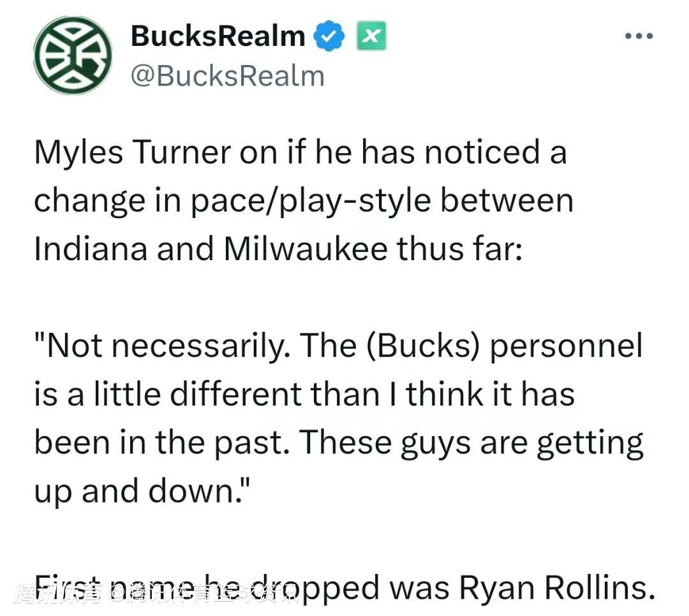Open the BucksRealm profile avatar
Viewport: 689px width, 616px height.
[x=72, y=55]
